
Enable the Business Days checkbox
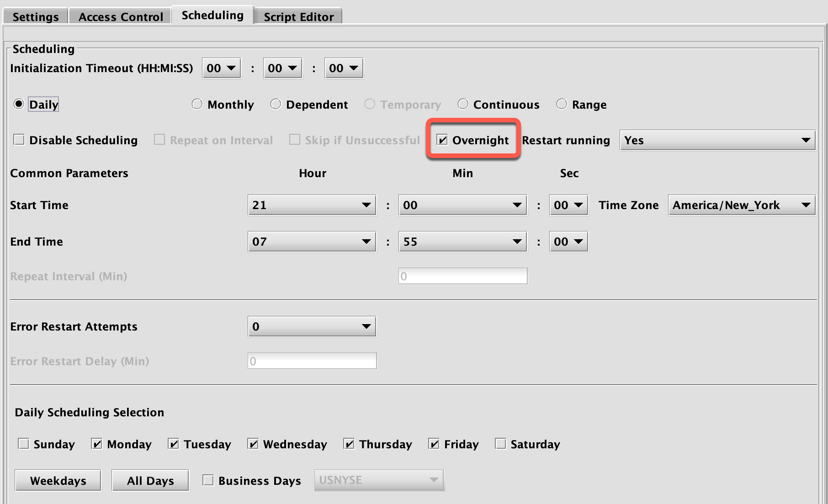[x=208, y=481]
